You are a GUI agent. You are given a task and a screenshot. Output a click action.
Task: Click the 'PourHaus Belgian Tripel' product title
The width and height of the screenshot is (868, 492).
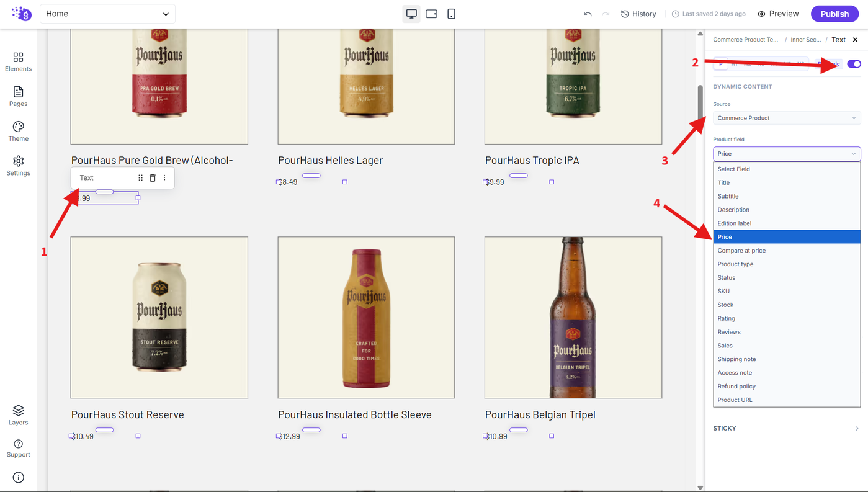pyautogui.click(x=540, y=414)
